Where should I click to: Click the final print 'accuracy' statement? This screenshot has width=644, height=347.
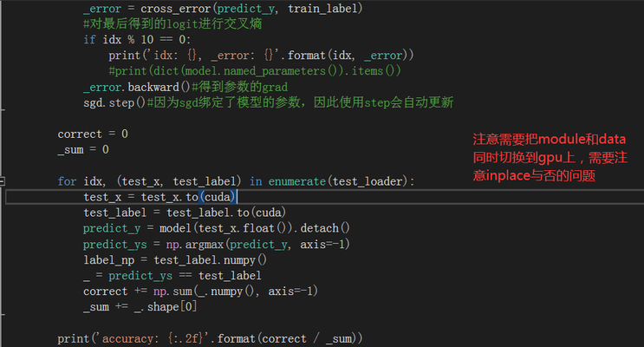pyautogui.click(x=209, y=337)
